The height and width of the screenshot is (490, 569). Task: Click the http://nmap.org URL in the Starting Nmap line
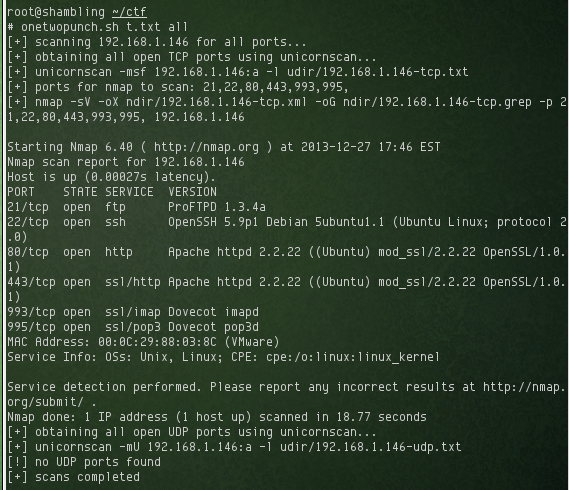[206, 147]
